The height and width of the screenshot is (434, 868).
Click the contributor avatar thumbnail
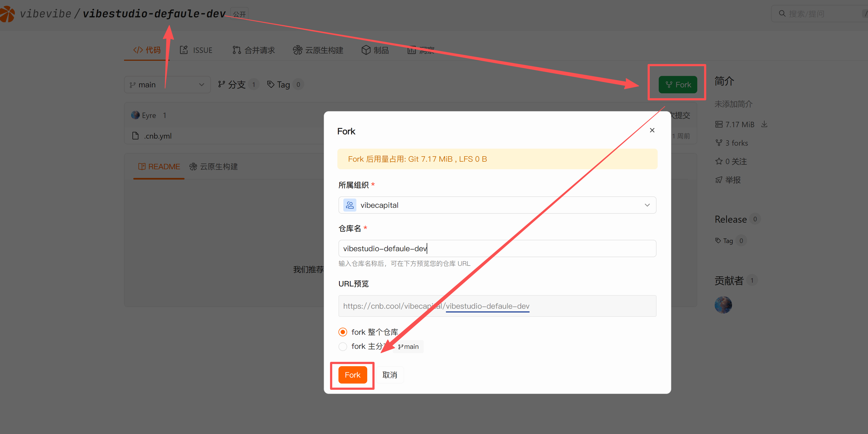pyautogui.click(x=723, y=305)
